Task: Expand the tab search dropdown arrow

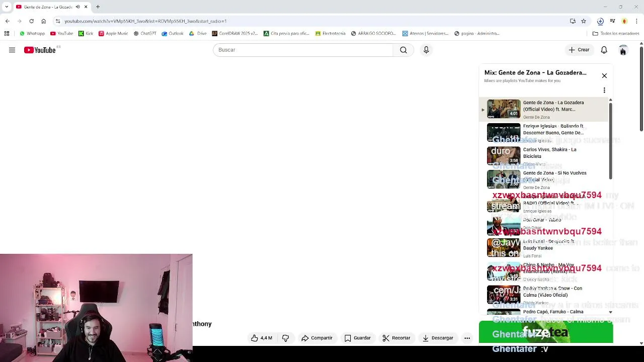Action: (x=6, y=7)
